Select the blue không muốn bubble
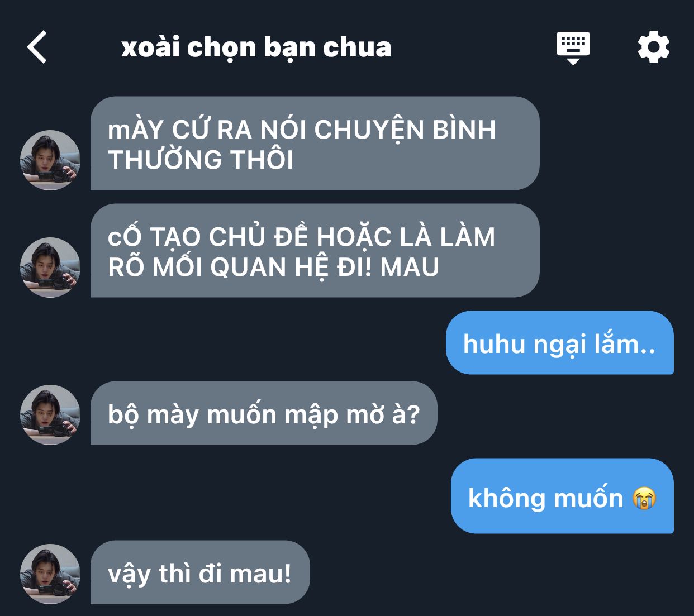This screenshot has width=694, height=616. click(562, 496)
